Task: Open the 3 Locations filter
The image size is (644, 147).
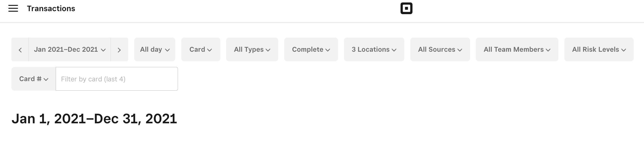Action: (374, 50)
